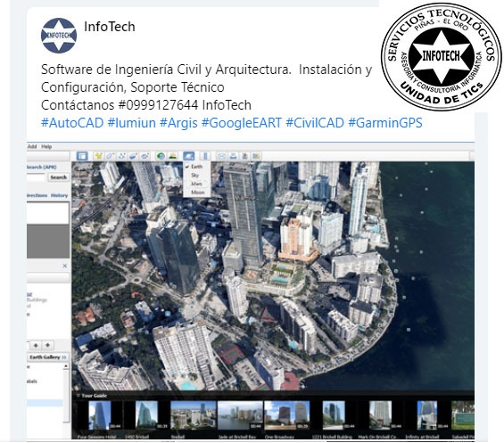504x443 pixels.
Task: Choose Moon in the planet menu
Action: [x=197, y=193]
